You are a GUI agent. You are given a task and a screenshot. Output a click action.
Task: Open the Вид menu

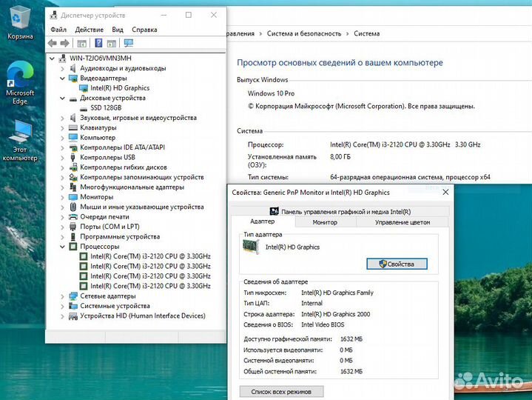point(118,30)
